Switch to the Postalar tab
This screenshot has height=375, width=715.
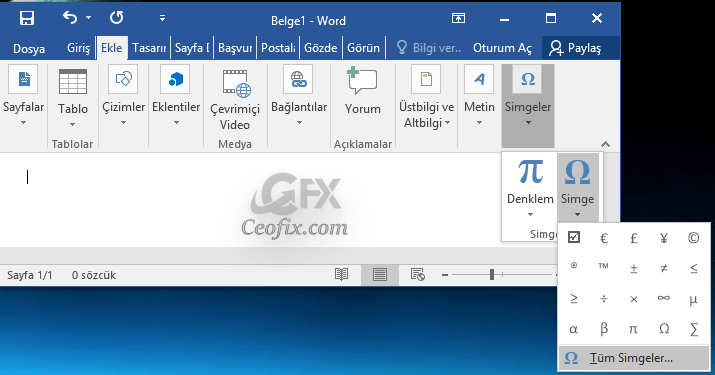(278, 48)
